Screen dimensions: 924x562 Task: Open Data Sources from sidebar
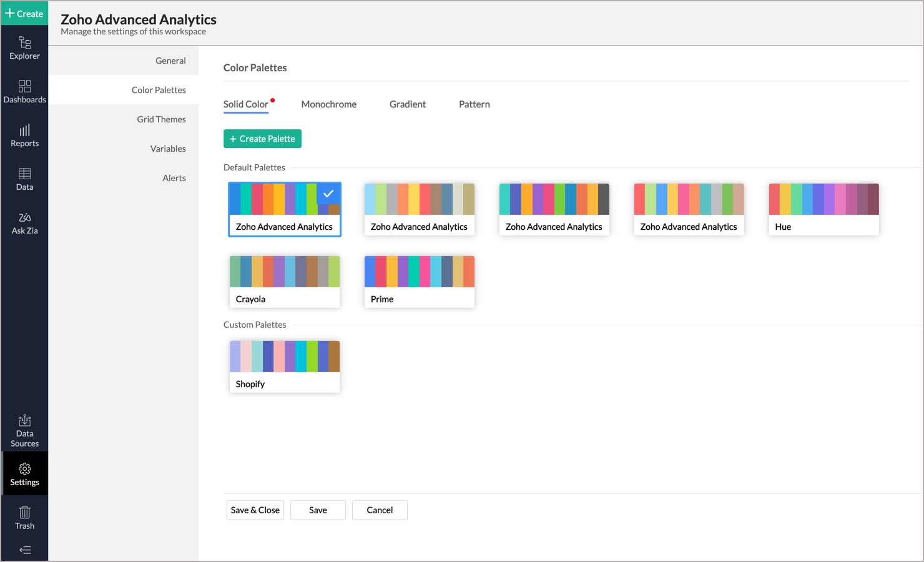[24, 429]
